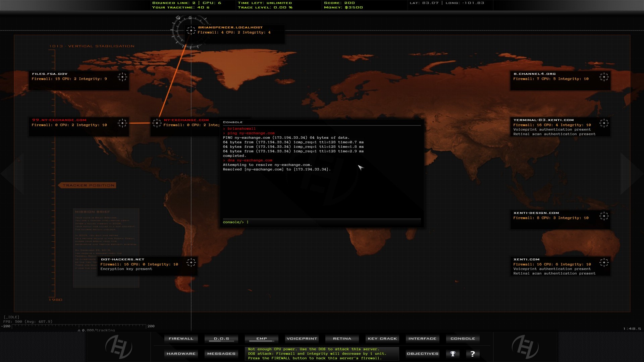644x362 pixels.
Task: Click the TRACKER POSITION marker
Action: point(87,185)
